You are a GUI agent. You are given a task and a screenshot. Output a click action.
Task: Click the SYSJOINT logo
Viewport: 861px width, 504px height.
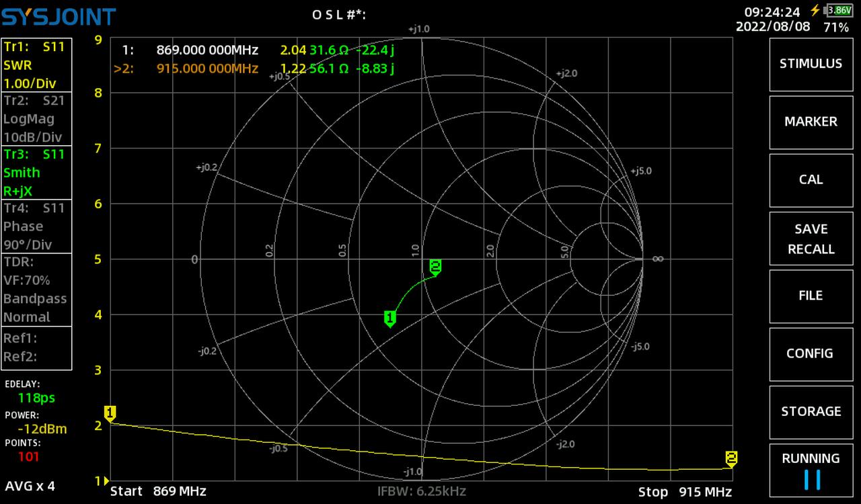[x=59, y=17]
